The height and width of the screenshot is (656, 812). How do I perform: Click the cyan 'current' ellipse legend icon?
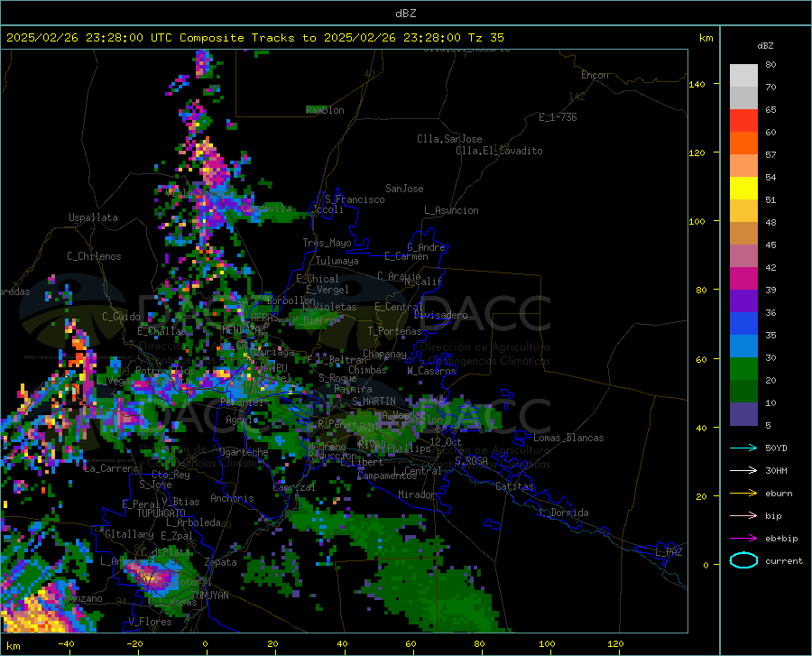click(x=743, y=560)
